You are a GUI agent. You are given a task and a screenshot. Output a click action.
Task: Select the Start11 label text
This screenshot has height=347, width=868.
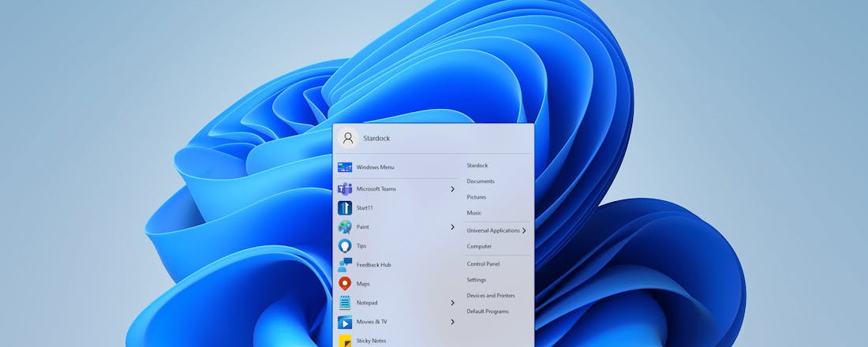[365, 208]
